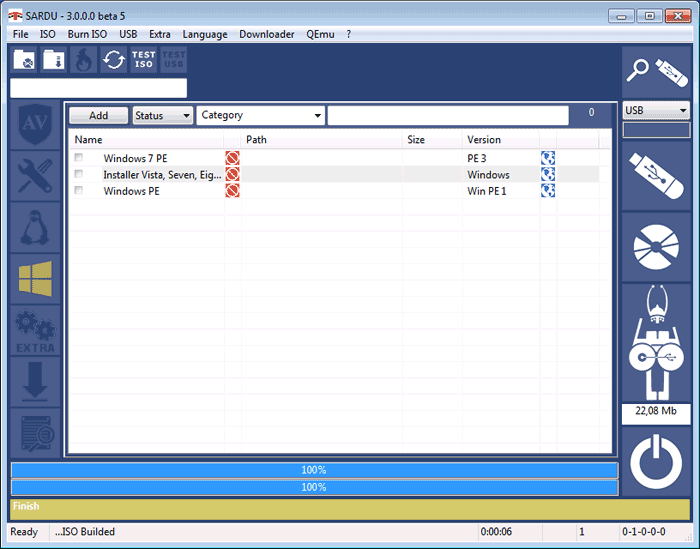Screen dimensions: 700x549
Task: Click the Add button
Action: click(99, 116)
